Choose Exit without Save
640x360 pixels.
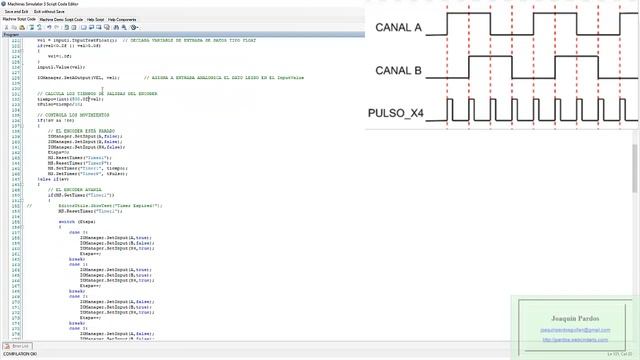coord(49,11)
